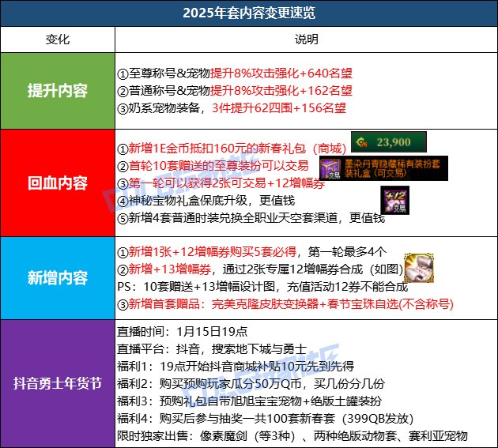498x448 pixels.
Task: Click the text 墨染丹青隐藏稀有装扮套装礼盒（可交易）
Action: tap(393, 168)
